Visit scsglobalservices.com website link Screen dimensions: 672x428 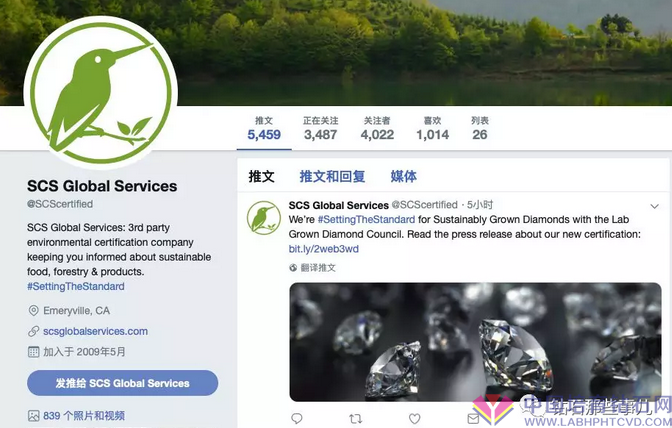[x=95, y=331]
